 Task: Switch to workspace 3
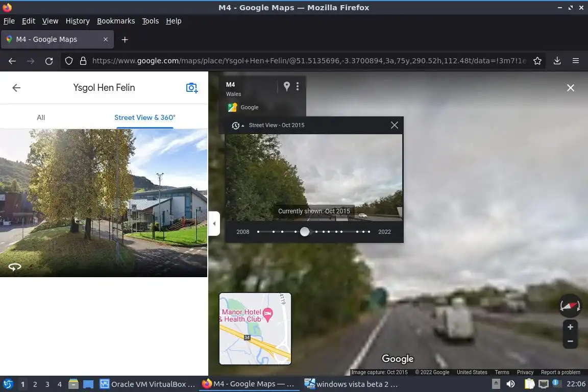coord(47,384)
